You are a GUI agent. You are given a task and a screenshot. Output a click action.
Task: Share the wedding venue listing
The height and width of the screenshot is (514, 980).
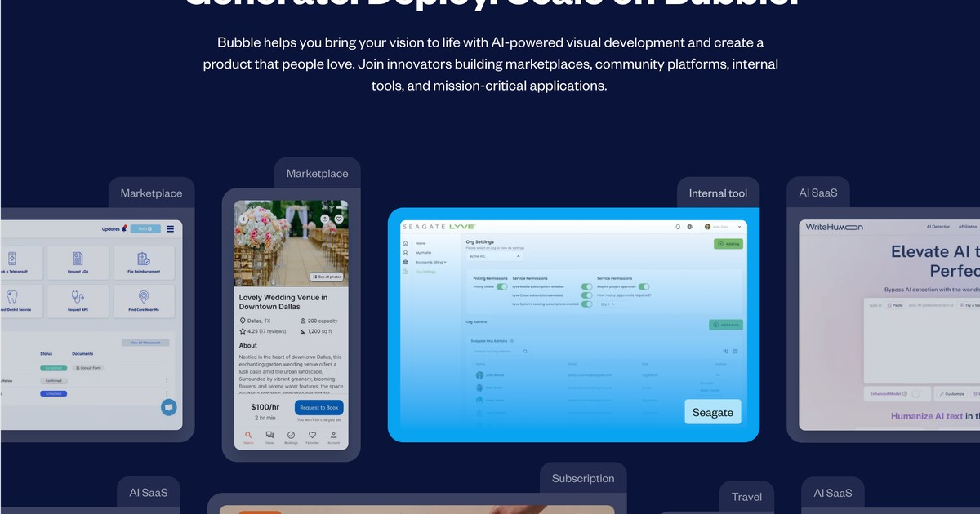(x=325, y=219)
